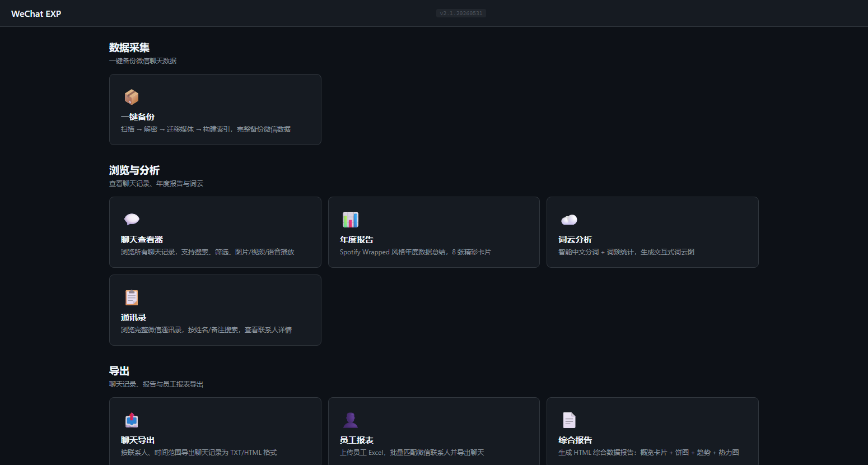868x465 pixels.
Task: Click the clipboard icon for 通讯录
Action: coord(132,297)
